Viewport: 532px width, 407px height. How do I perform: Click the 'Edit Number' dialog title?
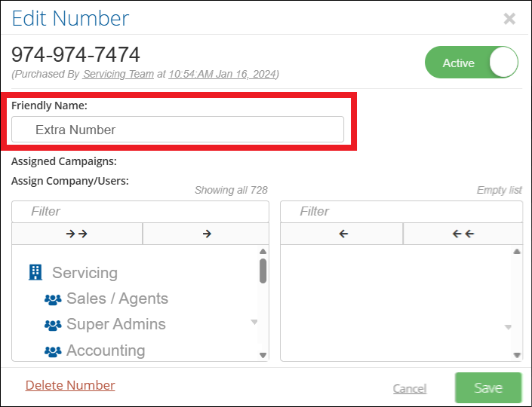tap(71, 18)
